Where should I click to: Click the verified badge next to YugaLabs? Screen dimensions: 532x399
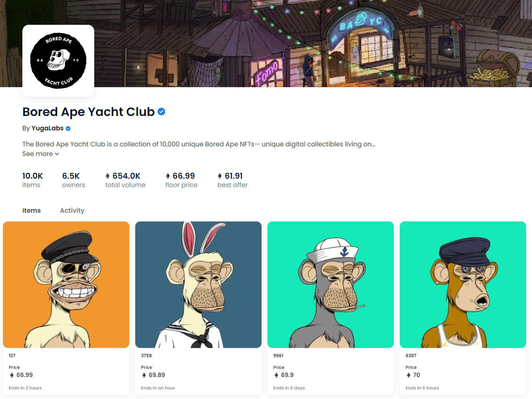tap(68, 128)
